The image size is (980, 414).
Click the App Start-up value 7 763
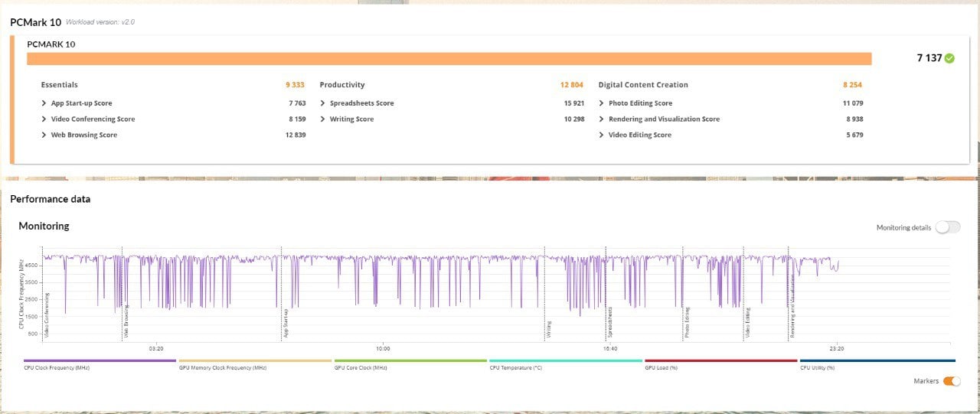click(x=297, y=103)
